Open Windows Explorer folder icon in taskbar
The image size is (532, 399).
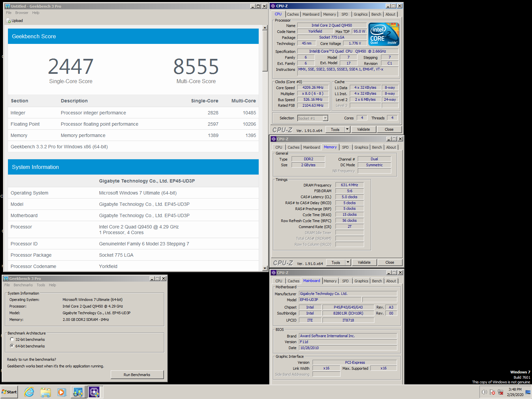tap(46, 392)
